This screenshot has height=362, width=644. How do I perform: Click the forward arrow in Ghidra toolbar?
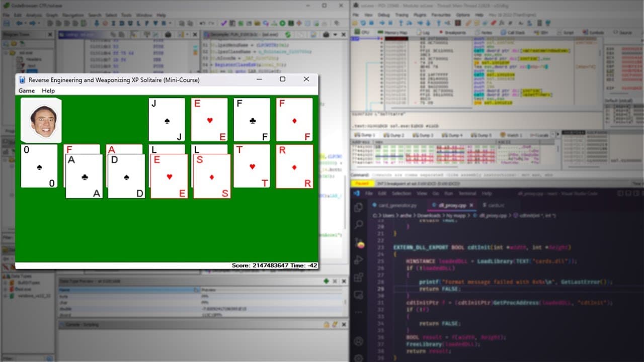coord(33,23)
